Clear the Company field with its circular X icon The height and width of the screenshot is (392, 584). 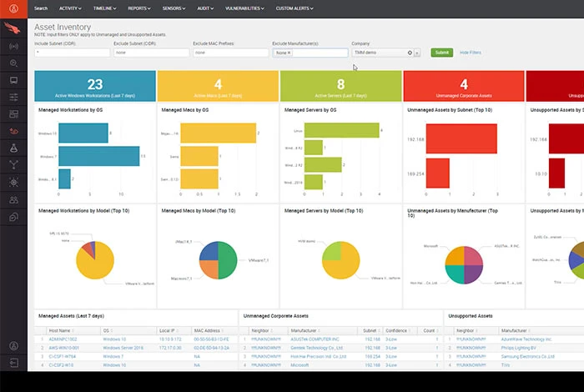410,53
